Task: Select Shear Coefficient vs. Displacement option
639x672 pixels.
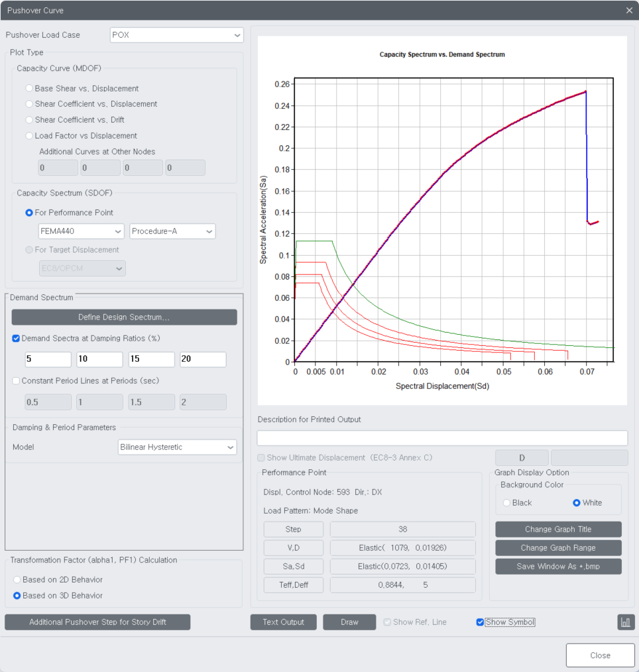Action: pyautogui.click(x=29, y=103)
